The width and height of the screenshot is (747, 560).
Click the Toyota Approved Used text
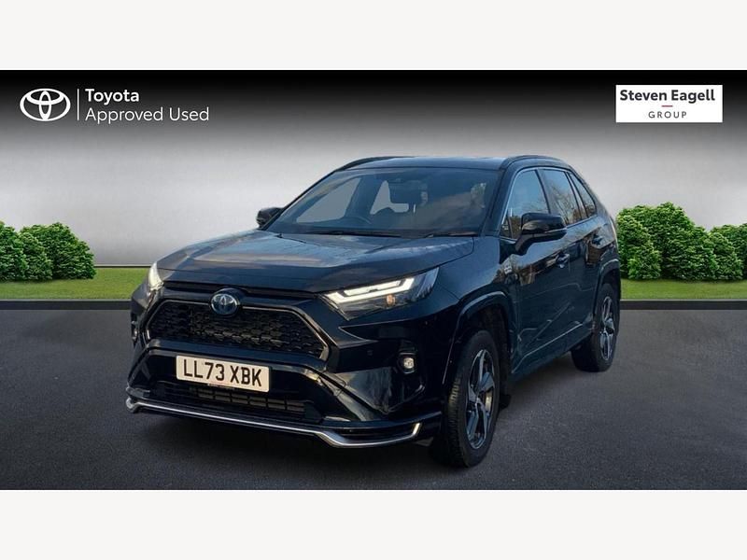pos(148,105)
